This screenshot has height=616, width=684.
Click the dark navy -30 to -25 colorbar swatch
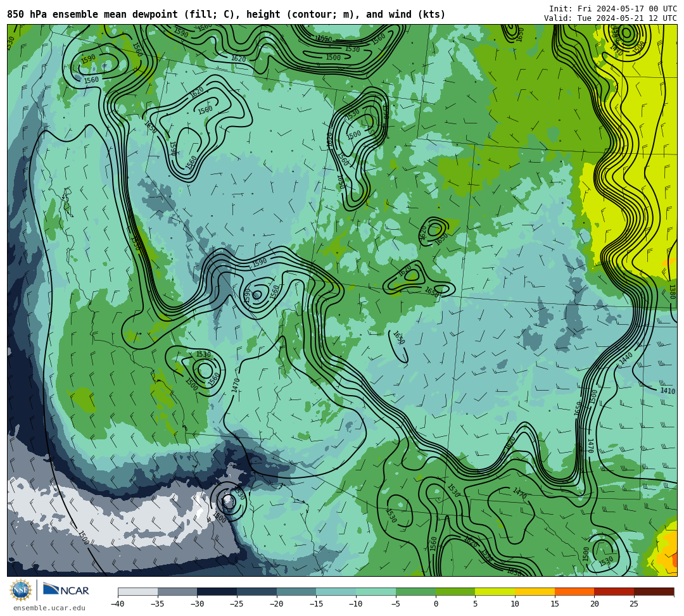click(217, 591)
